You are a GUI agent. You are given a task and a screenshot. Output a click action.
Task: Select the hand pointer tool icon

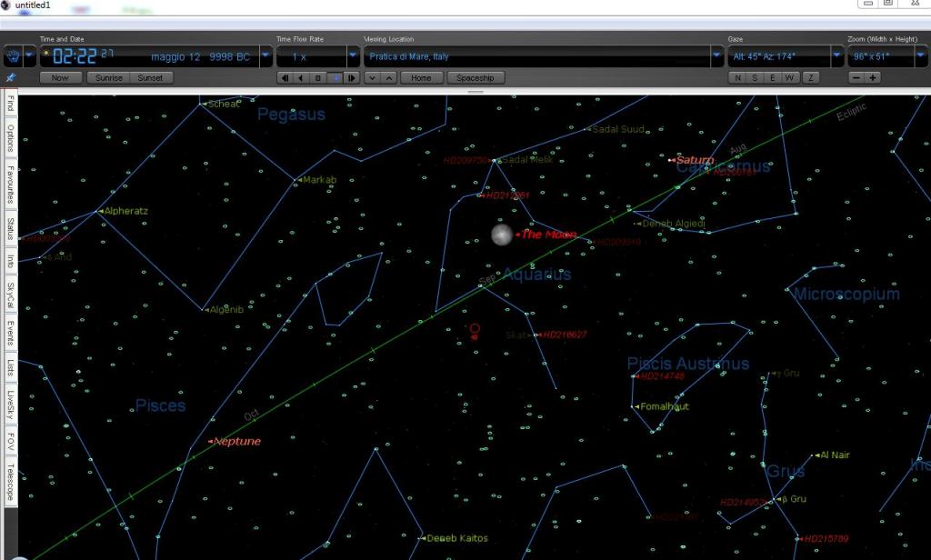point(13,56)
